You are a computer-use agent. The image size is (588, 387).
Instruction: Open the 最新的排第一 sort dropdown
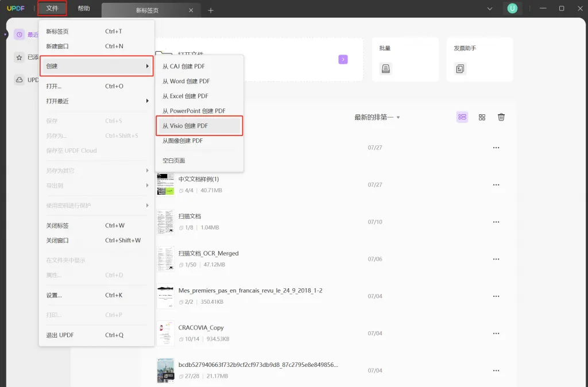tap(377, 117)
